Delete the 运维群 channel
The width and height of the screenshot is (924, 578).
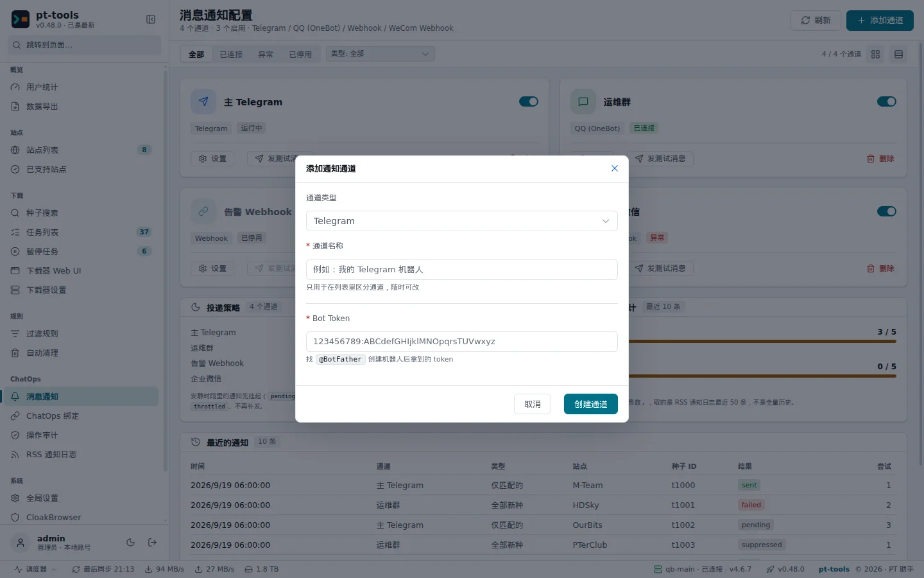880,159
